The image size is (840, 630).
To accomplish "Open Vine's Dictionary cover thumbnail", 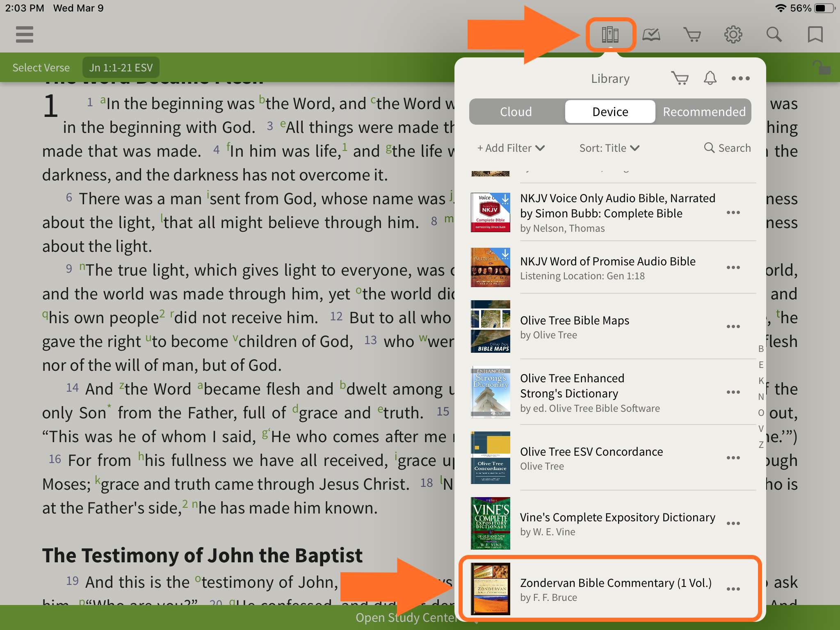I will coord(491,523).
